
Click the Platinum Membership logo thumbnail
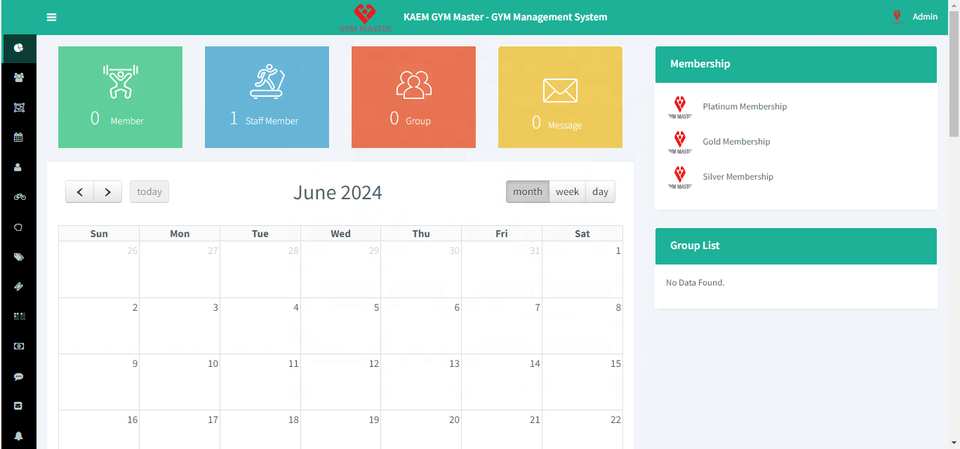pyautogui.click(x=680, y=107)
